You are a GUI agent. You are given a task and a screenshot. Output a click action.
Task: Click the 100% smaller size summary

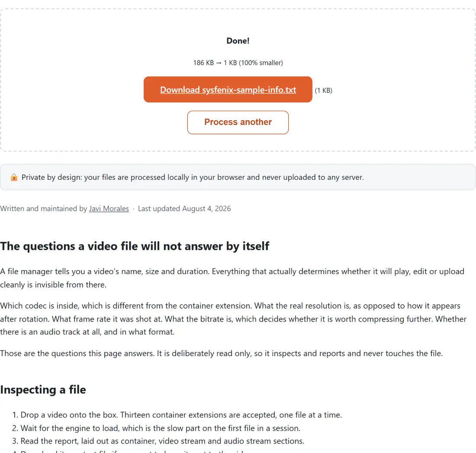261,63
